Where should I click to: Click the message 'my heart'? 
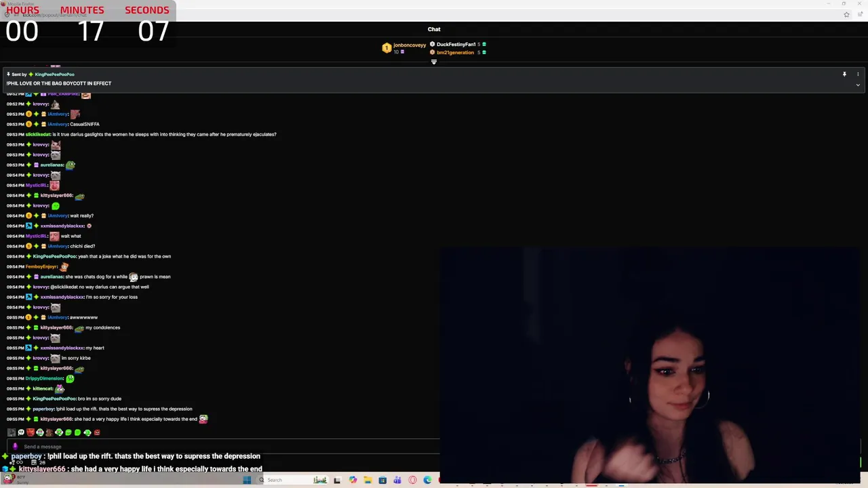coord(95,348)
